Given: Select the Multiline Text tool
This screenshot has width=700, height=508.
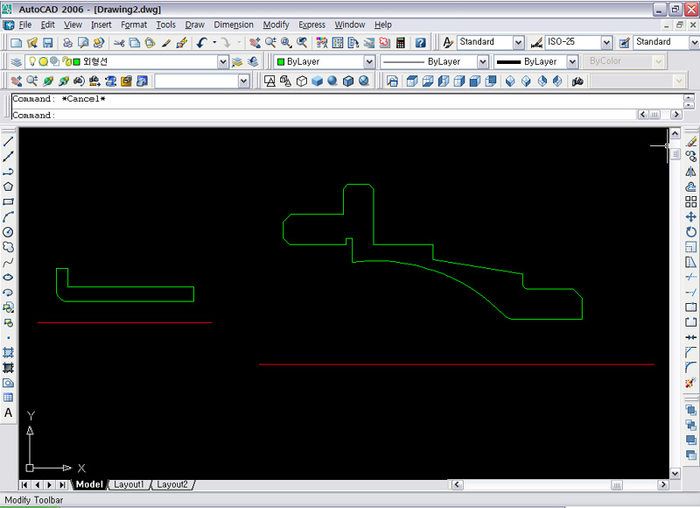Looking at the screenshot, I should [x=8, y=413].
